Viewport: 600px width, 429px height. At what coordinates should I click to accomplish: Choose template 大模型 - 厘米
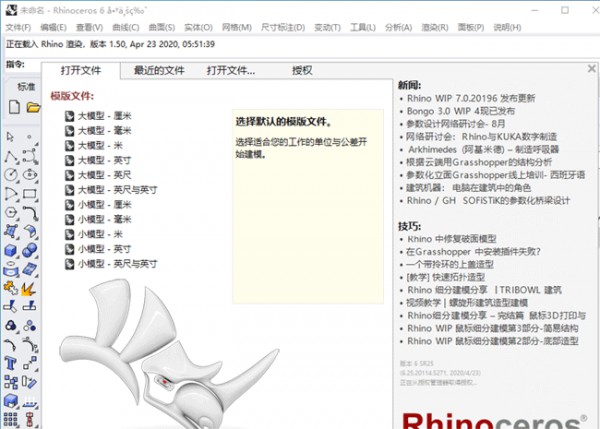coord(98,116)
